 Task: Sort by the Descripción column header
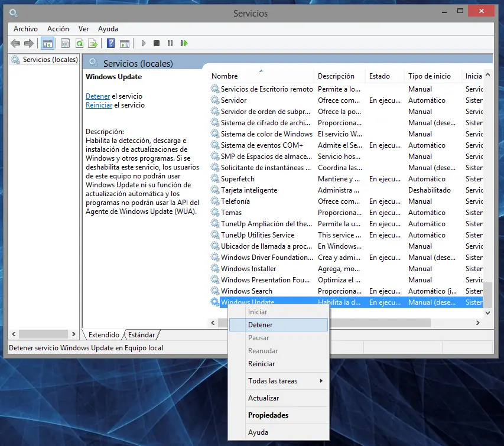339,76
